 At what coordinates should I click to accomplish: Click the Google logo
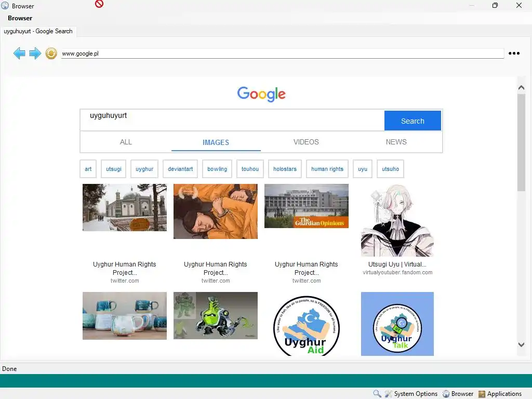point(261,94)
